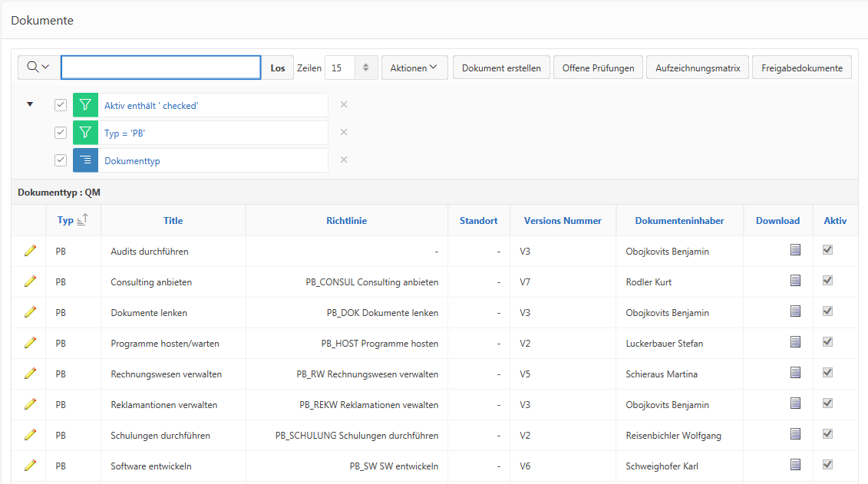
Task: Edit the Consulting anbieten row via pencil icon
Action: click(x=30, y=282)
